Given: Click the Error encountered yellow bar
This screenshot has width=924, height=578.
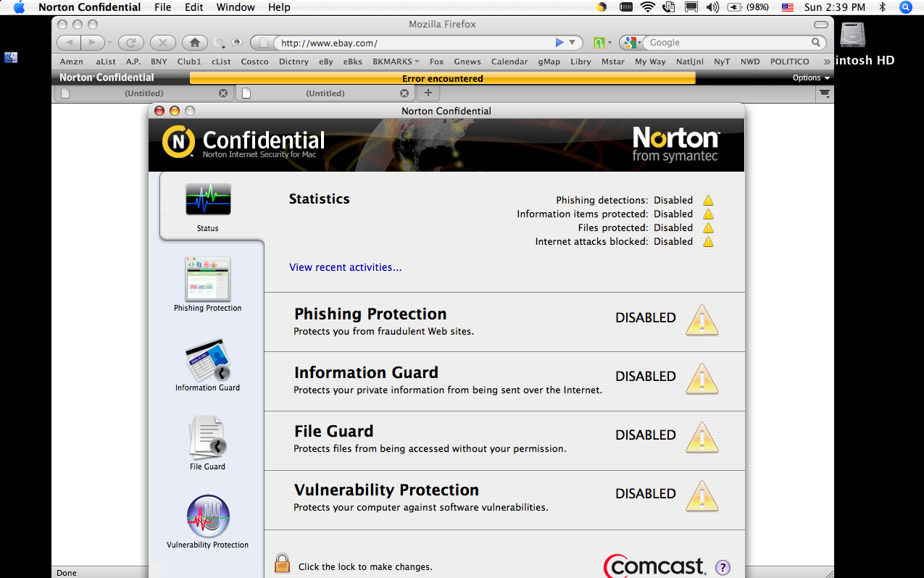Looking at the screenshot, I should pos(442,78).
